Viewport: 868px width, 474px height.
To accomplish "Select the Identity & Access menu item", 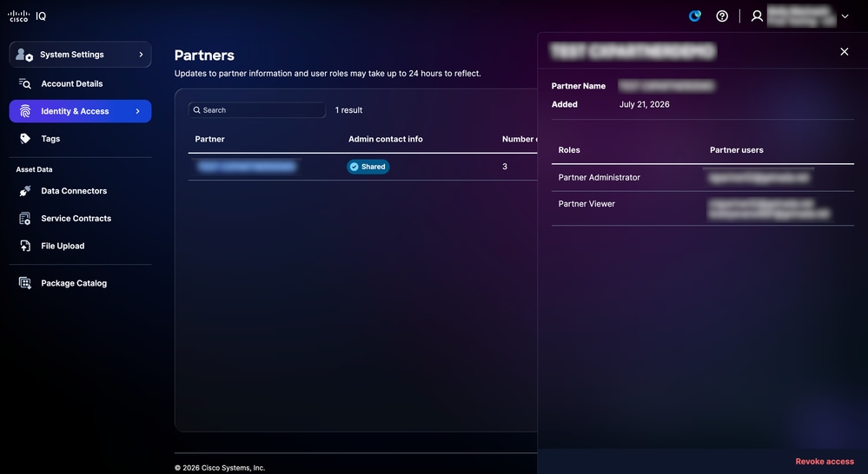I will point(80,111).
